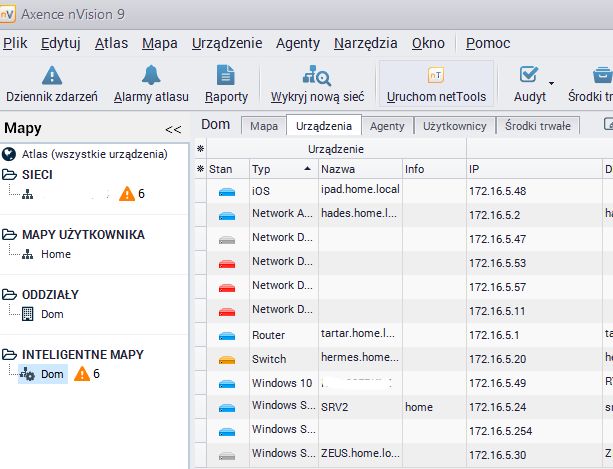Switch to the Mapa tab

pyautogui.click(x=264, y=126)
